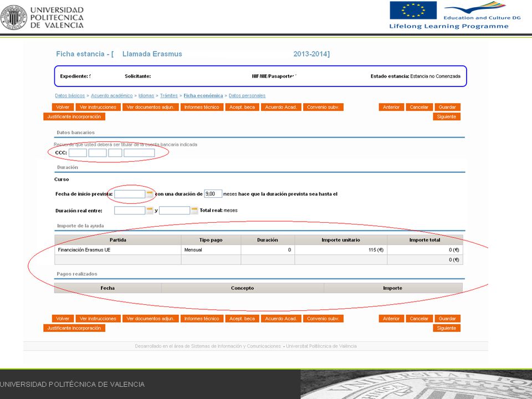Viewport: 532px width, 399px height.
Task: Focus the first CCC bank code field
Action: (x=78, y=153)
